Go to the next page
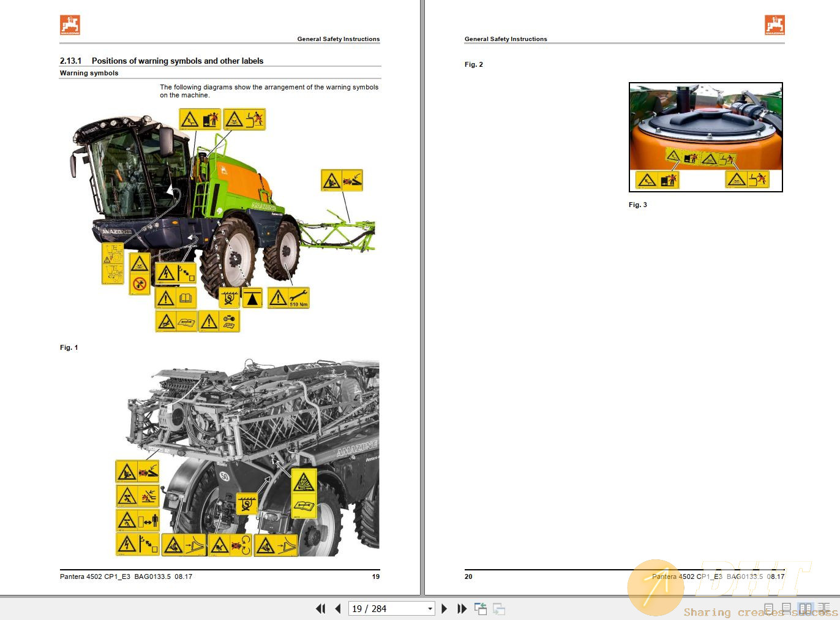 (x=444, y=608)
